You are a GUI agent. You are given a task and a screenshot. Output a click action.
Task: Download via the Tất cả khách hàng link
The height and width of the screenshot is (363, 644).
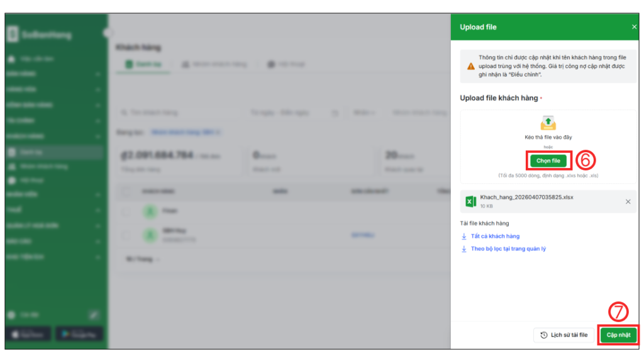pos(495,237)
